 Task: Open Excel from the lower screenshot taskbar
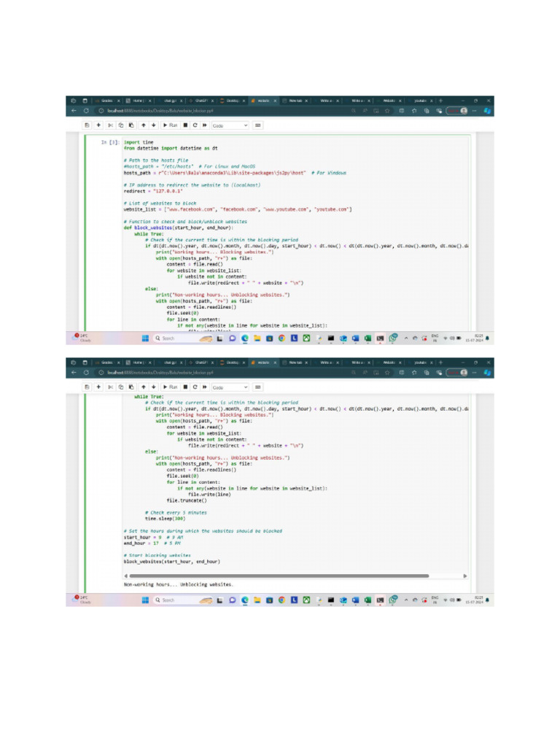(x=367, y=600)
